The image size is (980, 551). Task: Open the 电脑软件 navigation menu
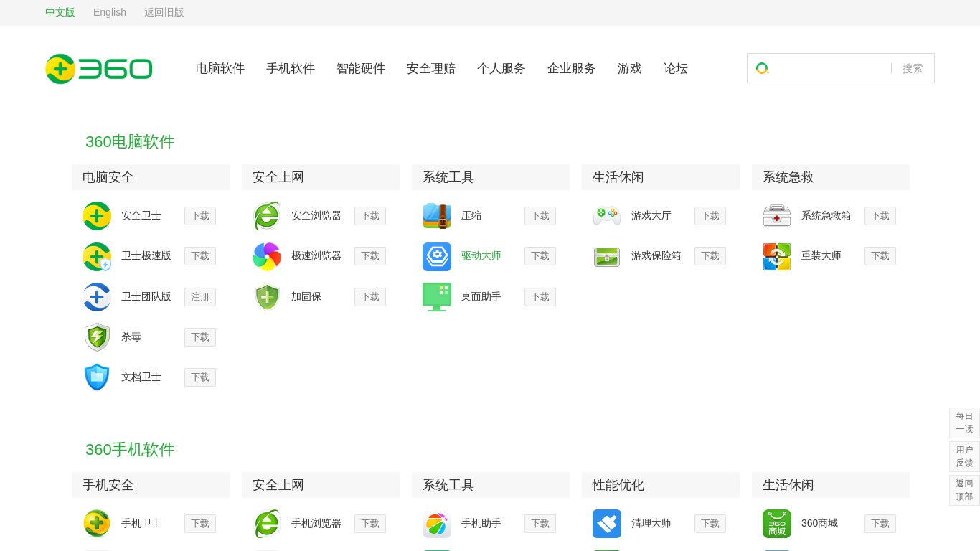pos(220,69)
